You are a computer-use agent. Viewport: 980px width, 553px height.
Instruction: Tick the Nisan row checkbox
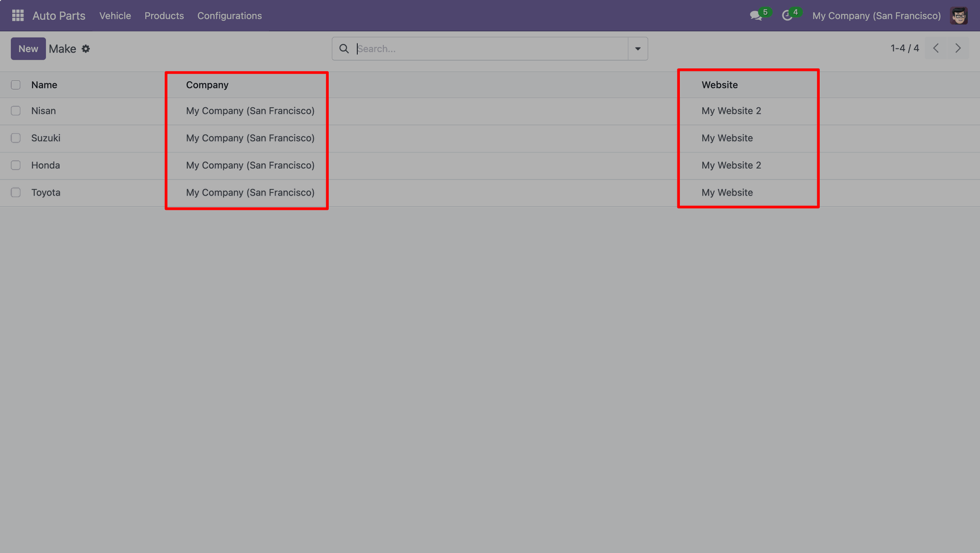click(x=16, y=111)
